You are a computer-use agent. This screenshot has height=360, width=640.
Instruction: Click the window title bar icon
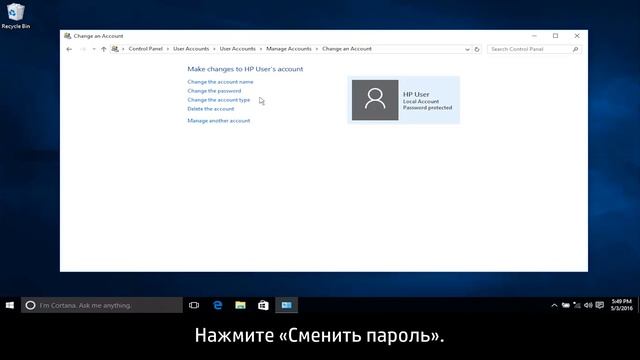pyautogui.click(x=68, y=36)
